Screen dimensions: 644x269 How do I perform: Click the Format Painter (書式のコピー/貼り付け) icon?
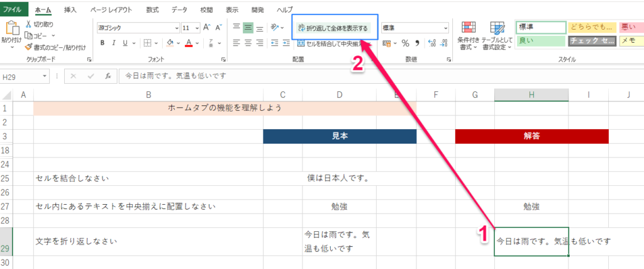(29, 47)
